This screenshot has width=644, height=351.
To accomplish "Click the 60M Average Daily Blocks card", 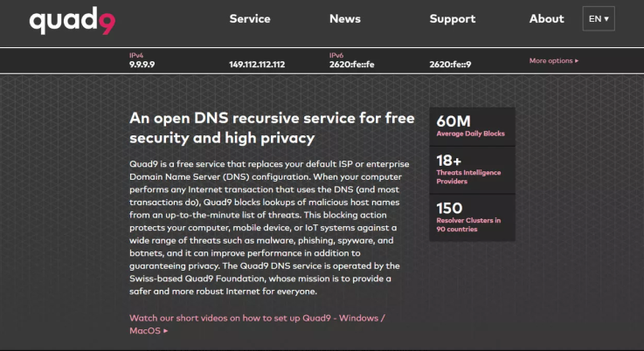I will [472, 127].
